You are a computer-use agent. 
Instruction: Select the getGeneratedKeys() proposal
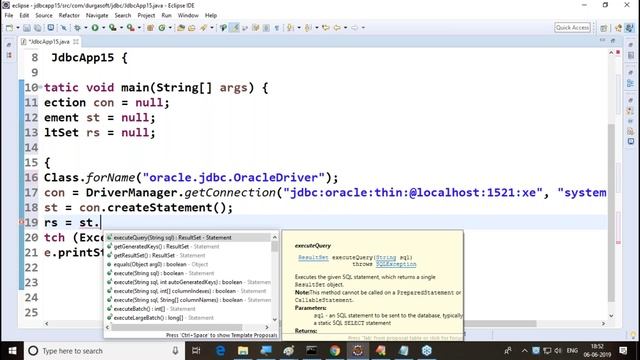point(188,247)
